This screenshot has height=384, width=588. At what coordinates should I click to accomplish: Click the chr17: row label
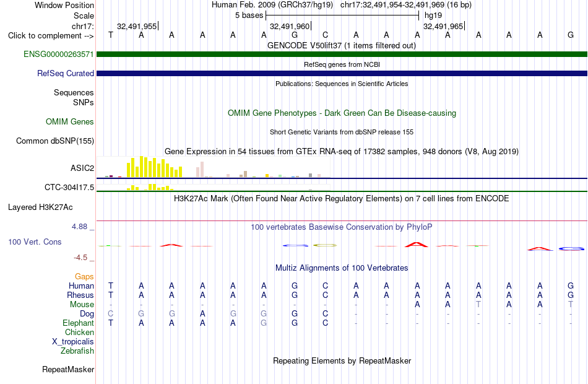point(83,26)
